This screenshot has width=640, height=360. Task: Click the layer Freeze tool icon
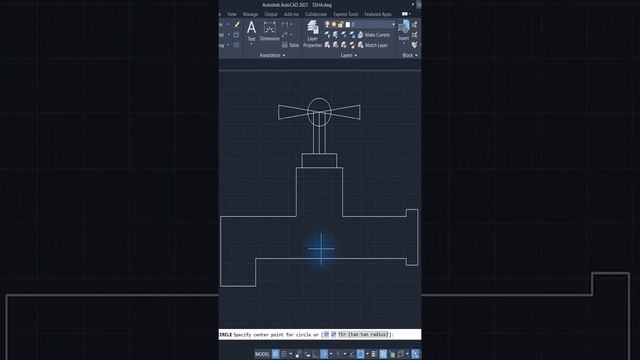[344, 35]
